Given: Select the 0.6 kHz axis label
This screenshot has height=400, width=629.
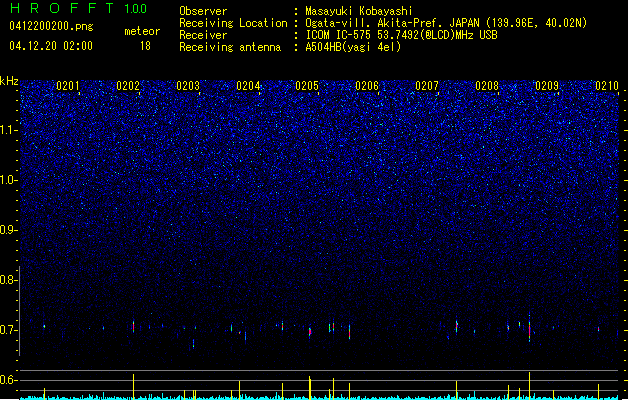Looking at the screenshot, I should pyautogui.click(x=9, y=380).
